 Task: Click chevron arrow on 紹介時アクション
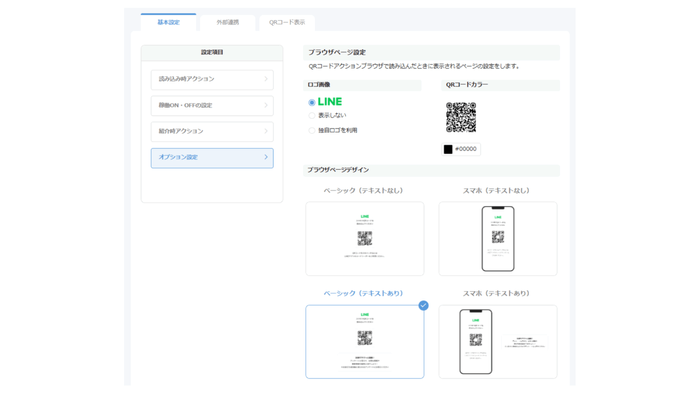pyautogui.click(x=266, y=131)
